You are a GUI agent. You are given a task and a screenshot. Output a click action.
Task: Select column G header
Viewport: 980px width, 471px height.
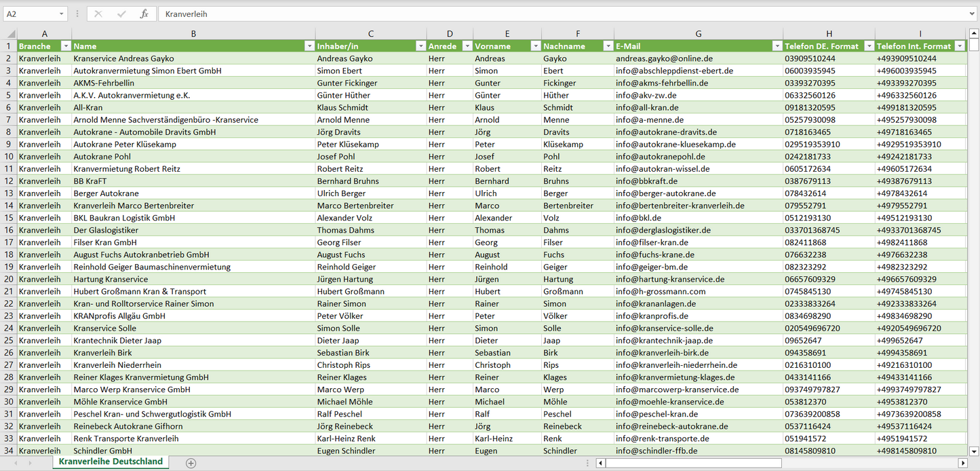(x=698, y=34)
